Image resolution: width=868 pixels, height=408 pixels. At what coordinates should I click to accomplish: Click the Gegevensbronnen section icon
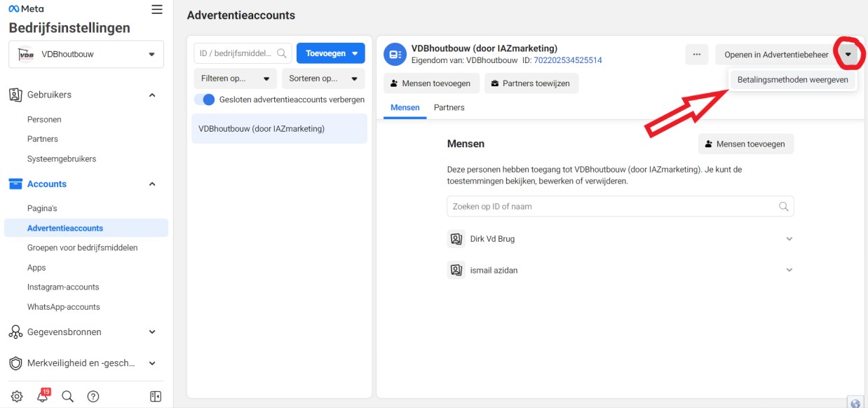click(x=15, y=332)
